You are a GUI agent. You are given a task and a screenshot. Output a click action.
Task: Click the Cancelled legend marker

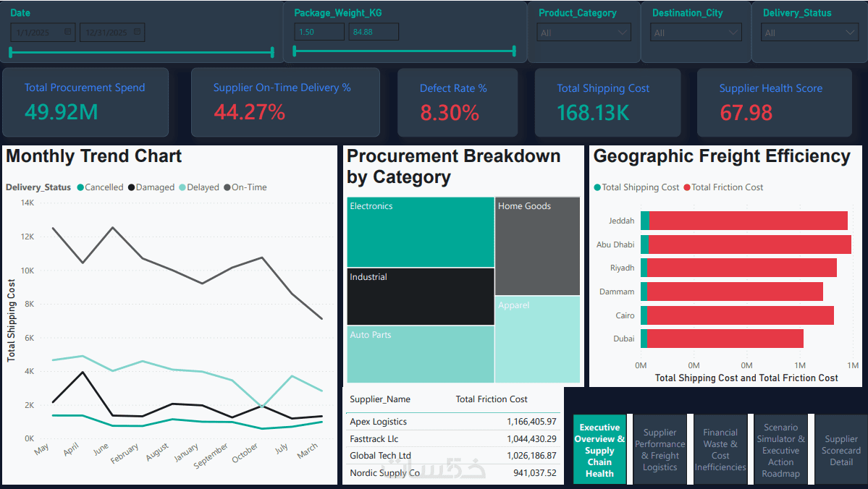click(x=80, y=187)
